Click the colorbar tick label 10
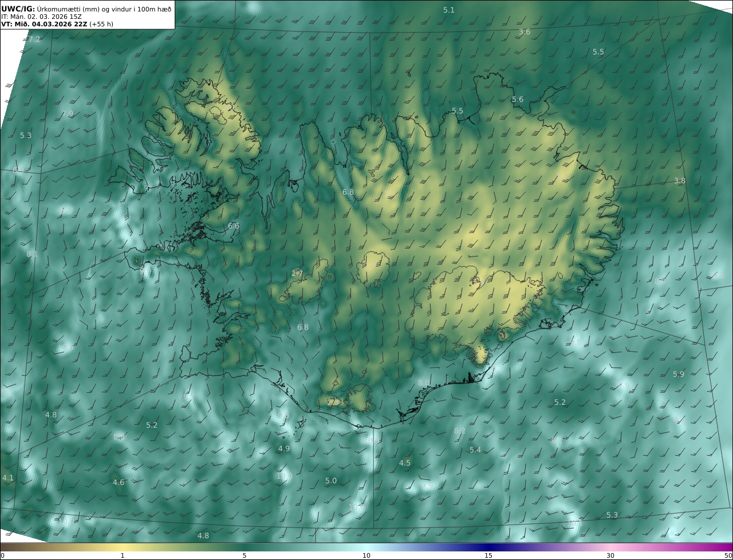This screenshot has height=560, width=733. [366, 555]
